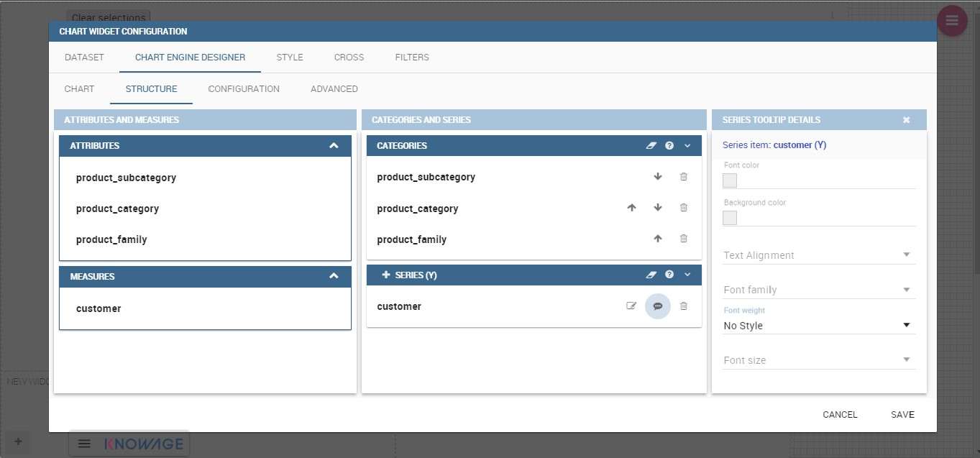This screenshot has width=980, height=458.
Task: Open the Advanced sub-tab
Action: tap(334, 89)
